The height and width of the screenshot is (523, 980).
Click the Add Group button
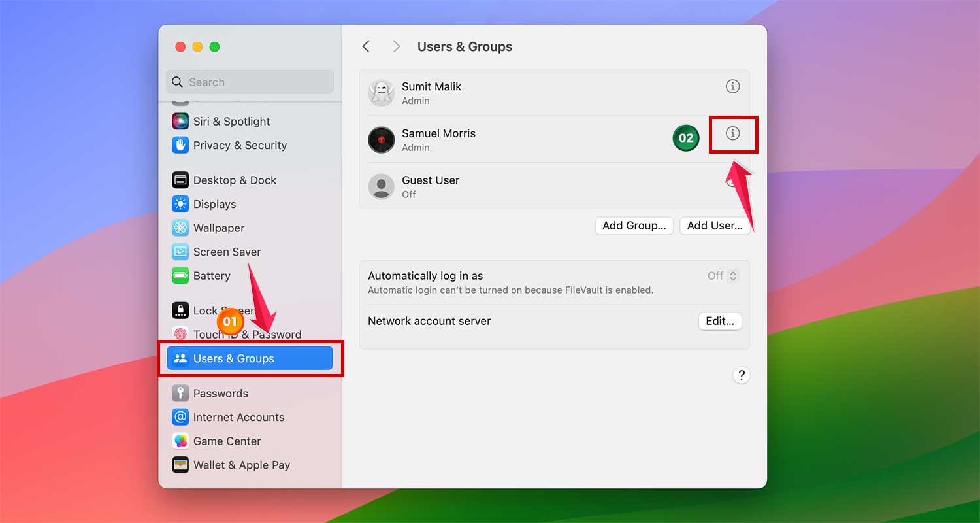pyautogui.click(x=634, y=226)
